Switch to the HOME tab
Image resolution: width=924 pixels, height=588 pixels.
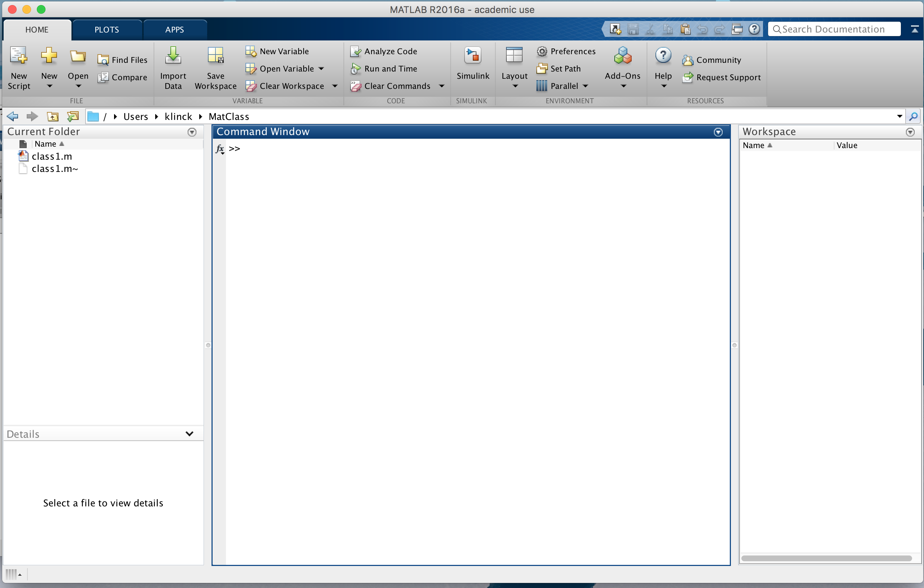(37, 30)
